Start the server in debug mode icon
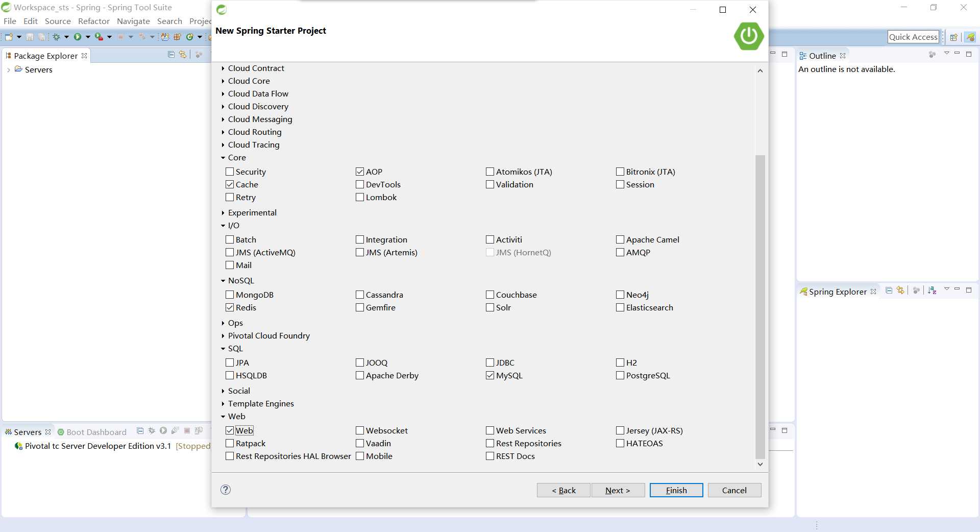 [152, 431]
